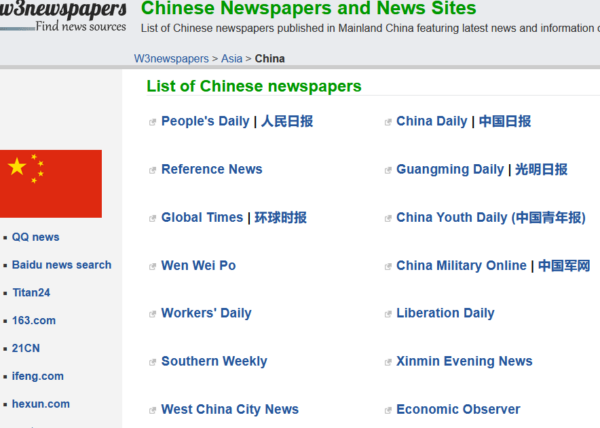Screen dimensions: 600x428
Task: Open QQ news sidebar link
Action: [36, 237]
